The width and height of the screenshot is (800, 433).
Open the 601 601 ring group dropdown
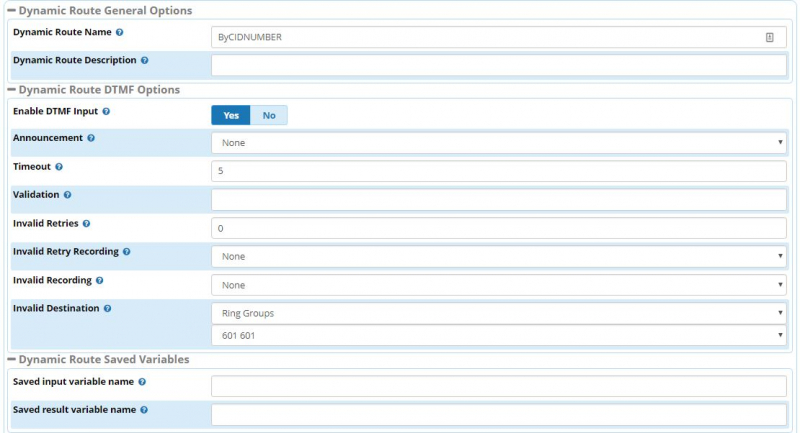tap(498, 335)
